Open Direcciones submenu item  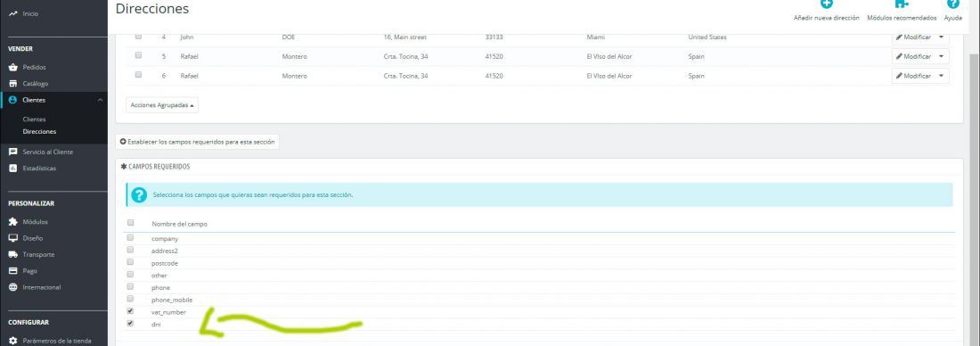click(x=39, y=132)
